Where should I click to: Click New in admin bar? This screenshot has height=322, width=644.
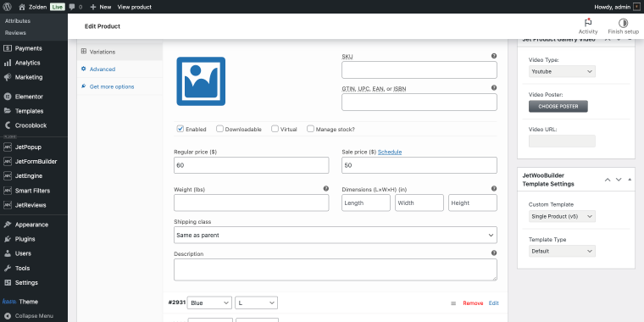click(x=101, y=7)
